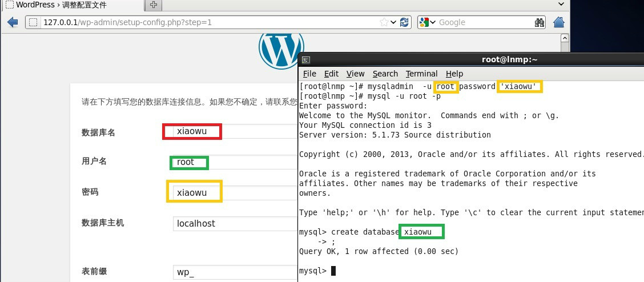This screenshot has width=644, height=282.
Task: Edit the 用户名 field containing root
Action: pyautogui.click(x=235, y=162)
